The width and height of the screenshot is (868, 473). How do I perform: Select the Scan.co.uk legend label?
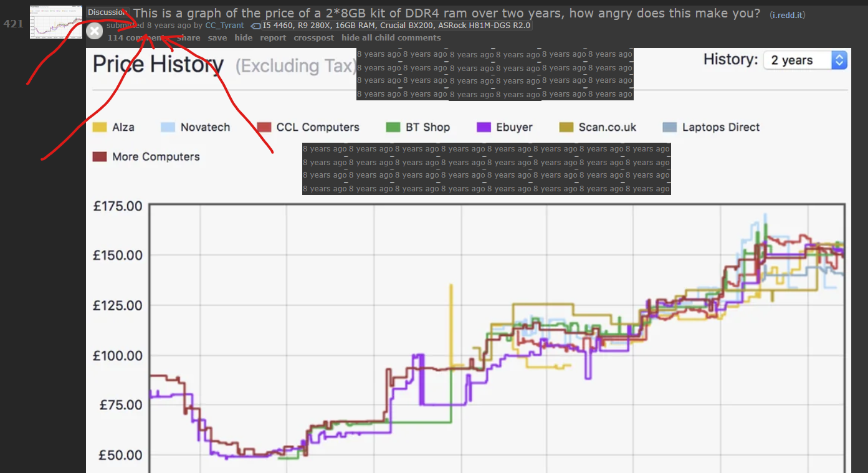pos(608,127)
